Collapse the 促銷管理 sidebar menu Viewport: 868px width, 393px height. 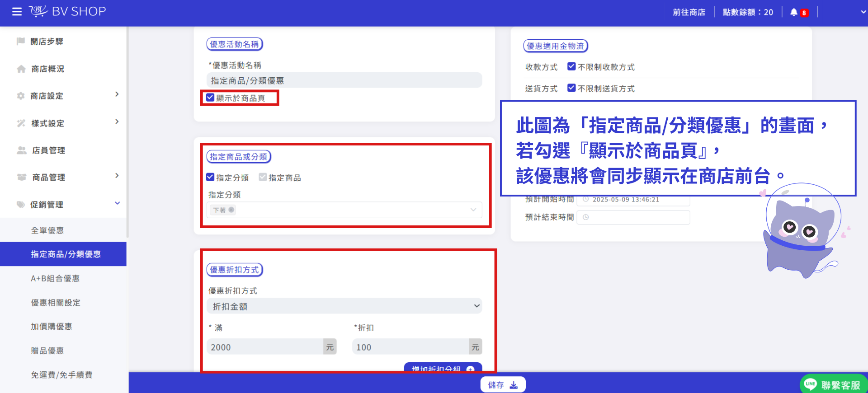(x=117, y=203)
